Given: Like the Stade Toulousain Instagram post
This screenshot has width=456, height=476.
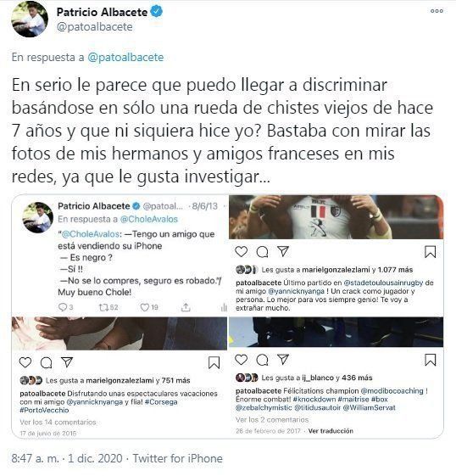Looking at the screenshot, I should (242, 251).
